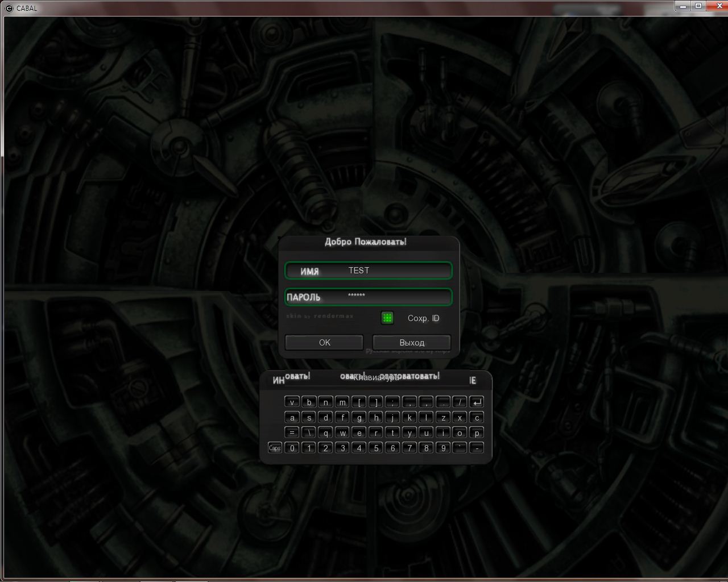The image size is (728, 582).
Task: Click the Добро Пожаловать! dialog title
Action: click(x=366, y=242)
